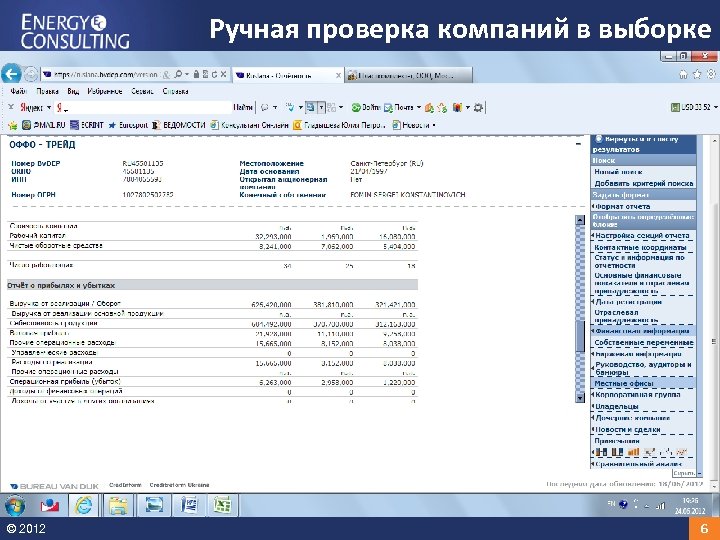The image size is (720, 540).
Task: Close the Yandex toolbar with its X
Action: coord(11,107)
